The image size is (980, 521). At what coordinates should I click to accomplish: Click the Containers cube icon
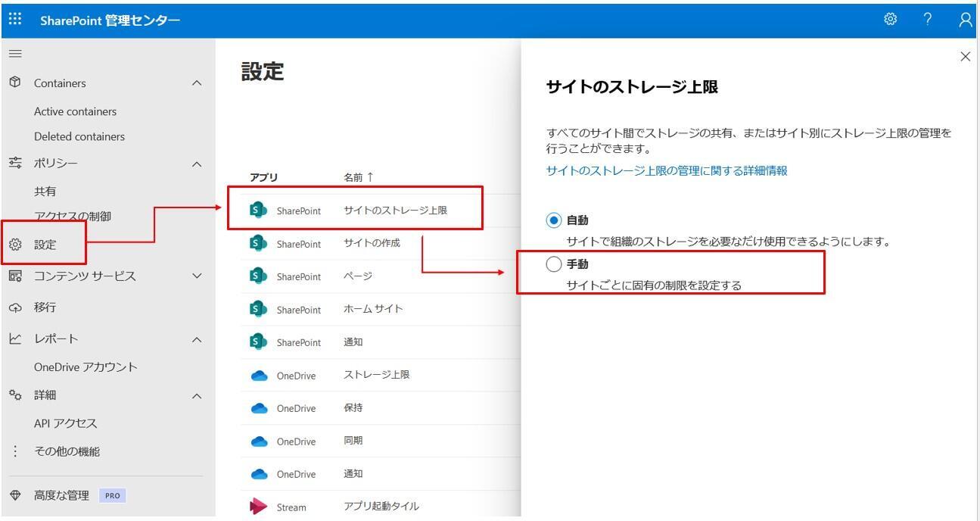[15, 82]
